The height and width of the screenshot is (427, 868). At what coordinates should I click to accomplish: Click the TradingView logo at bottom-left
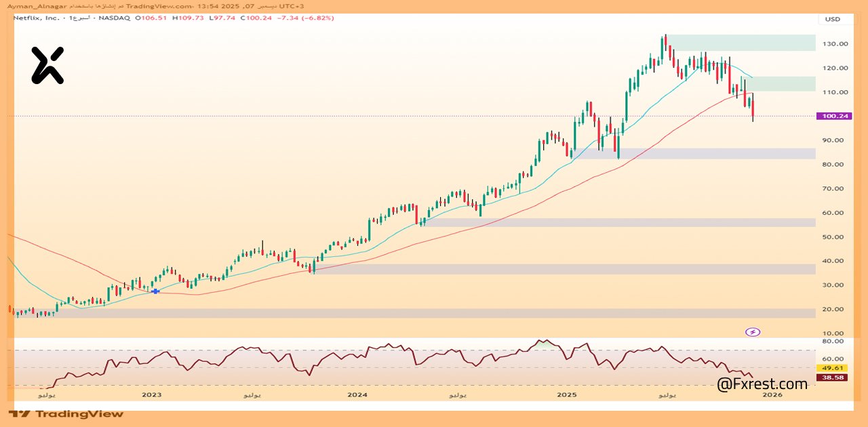point(66,413)
